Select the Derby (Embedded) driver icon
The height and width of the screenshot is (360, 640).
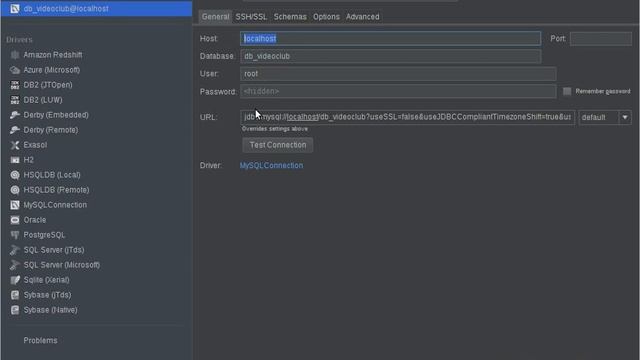15,115
